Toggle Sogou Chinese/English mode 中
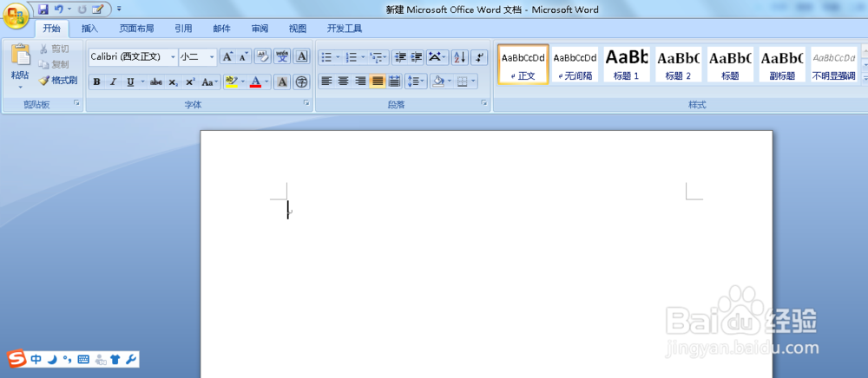This screenshot has height=378, width=868. pyautogui.click(x=36, y=360)
